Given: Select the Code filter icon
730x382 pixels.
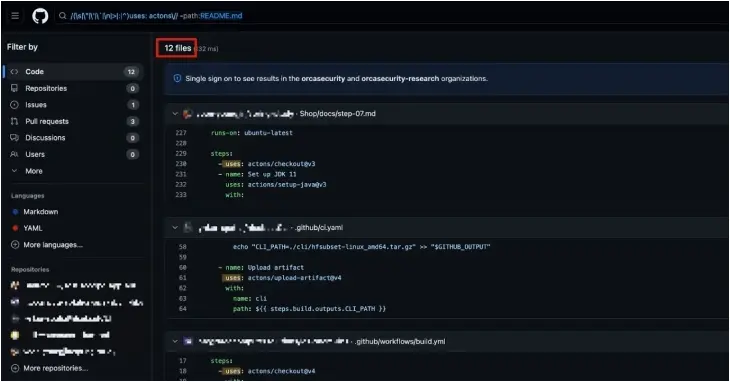Looking at the screenshot, I should 14,72.
